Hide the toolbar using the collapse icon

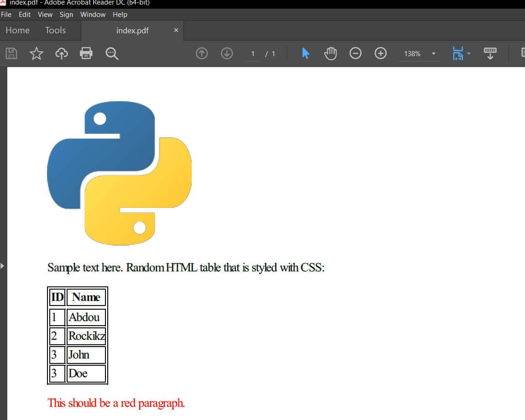490,53
